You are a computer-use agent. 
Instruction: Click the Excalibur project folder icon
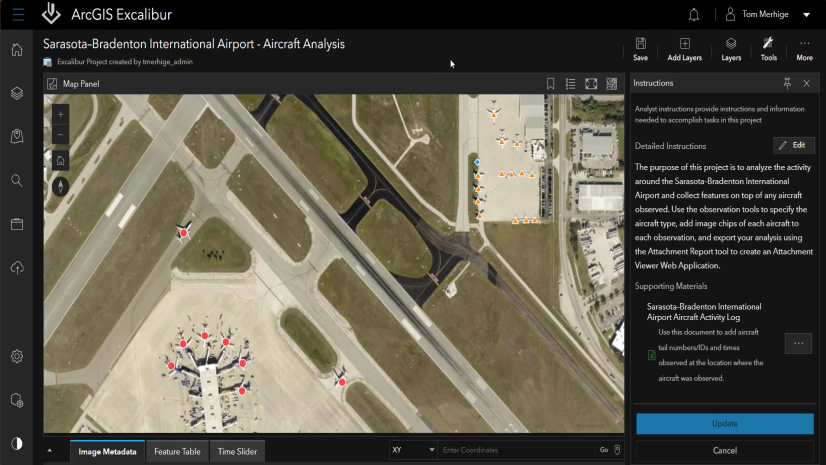click(47, 62)
